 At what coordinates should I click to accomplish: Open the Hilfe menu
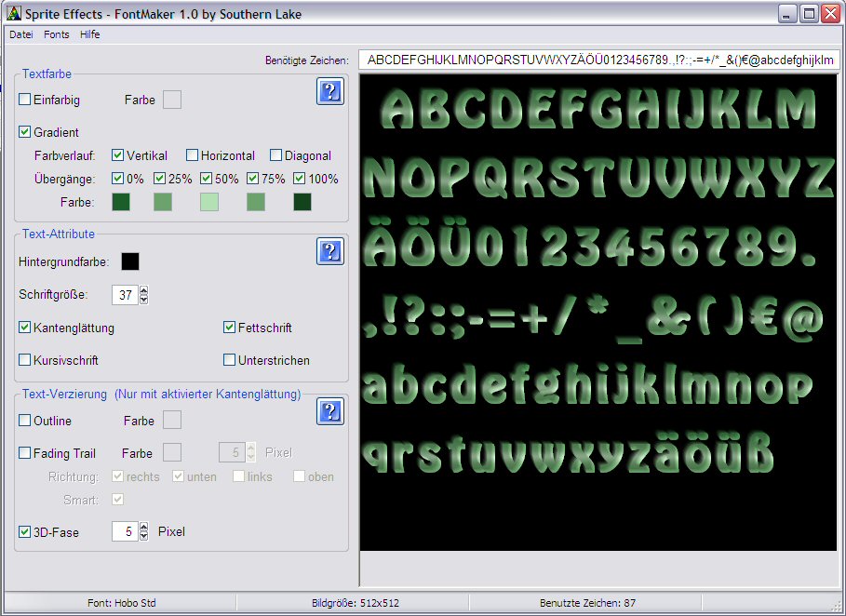tap(89, 34)
